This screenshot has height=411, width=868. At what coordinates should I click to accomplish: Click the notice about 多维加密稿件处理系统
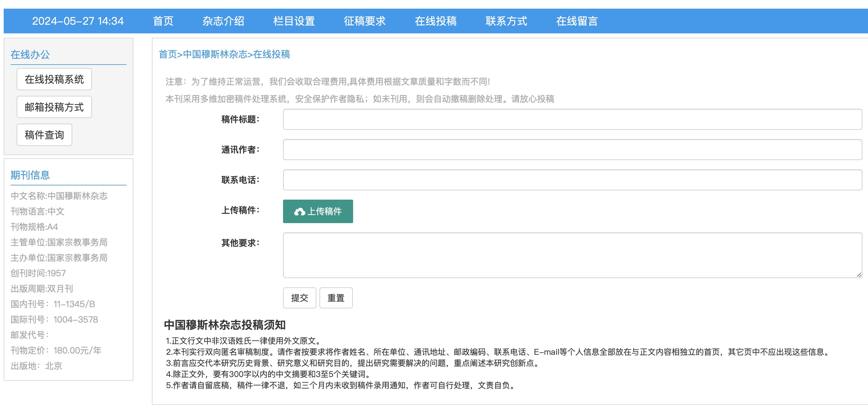(360, 99)
